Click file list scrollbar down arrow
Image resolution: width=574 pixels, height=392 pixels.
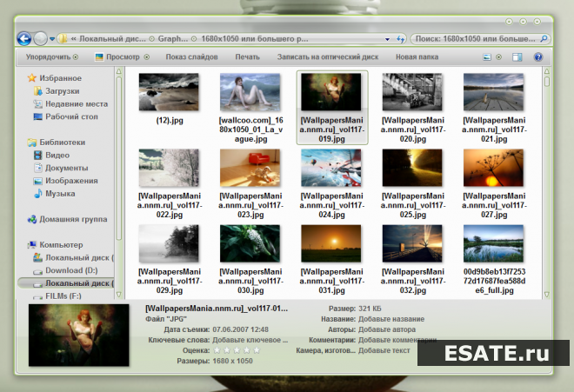pyautogui.click(x=546, y=295)
